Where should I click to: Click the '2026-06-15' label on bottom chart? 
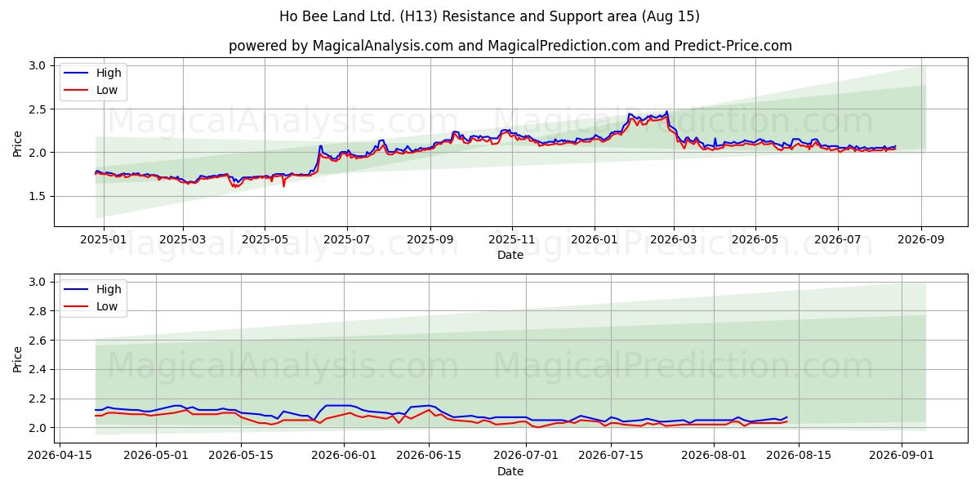pos(428,456)
